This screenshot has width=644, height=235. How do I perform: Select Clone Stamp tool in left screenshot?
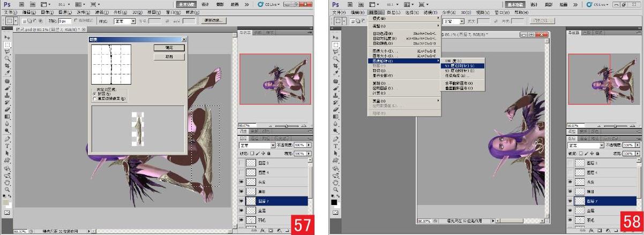(8, 95)
